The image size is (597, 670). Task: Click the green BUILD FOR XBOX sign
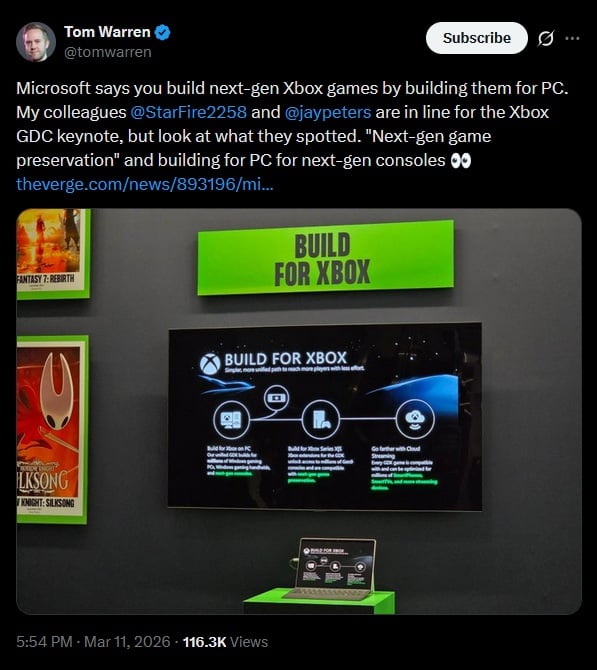click(x=325, y=258)
